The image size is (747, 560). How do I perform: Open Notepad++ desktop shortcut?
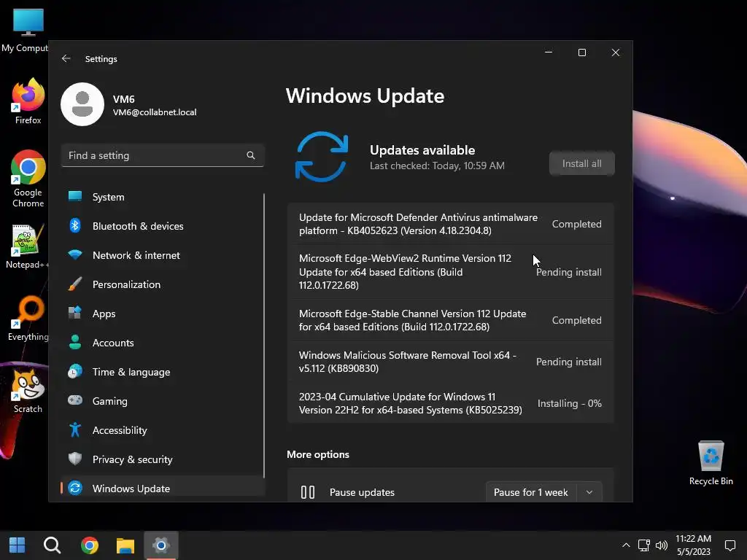27,246
